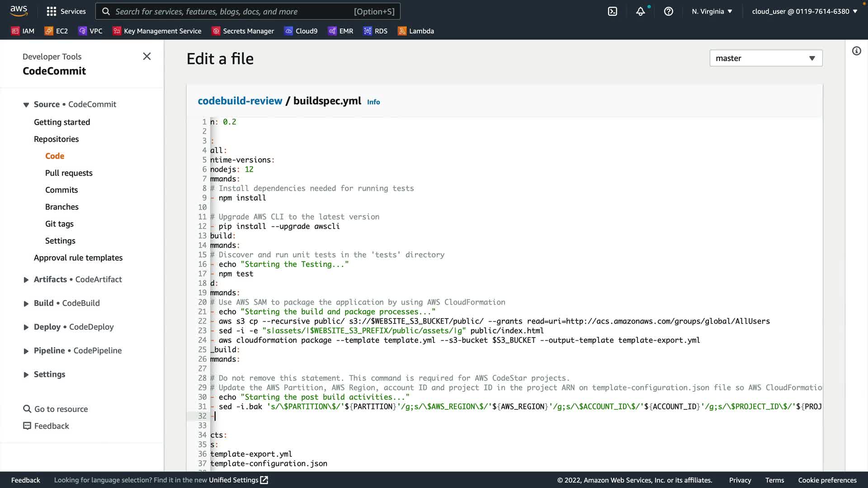
Task: Expand the Pipeline CodePipeline section
Action: [x=26, y=351]
